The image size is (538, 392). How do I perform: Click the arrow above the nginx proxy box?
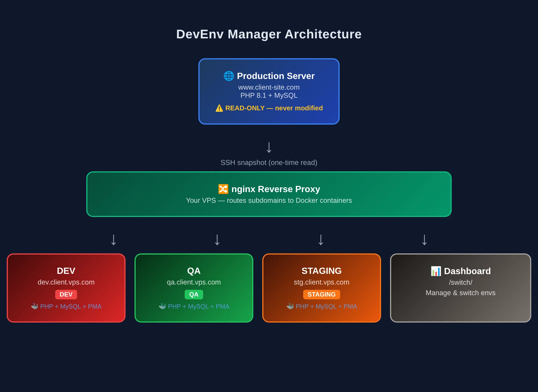(x=269, y=148)
